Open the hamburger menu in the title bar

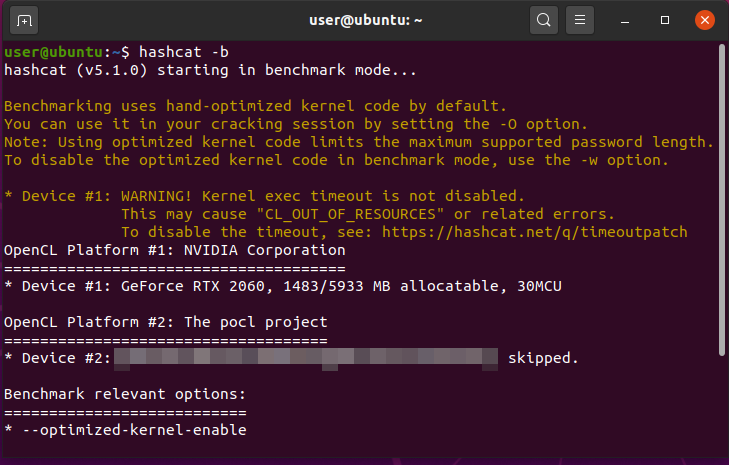click(x=579, y=19)
